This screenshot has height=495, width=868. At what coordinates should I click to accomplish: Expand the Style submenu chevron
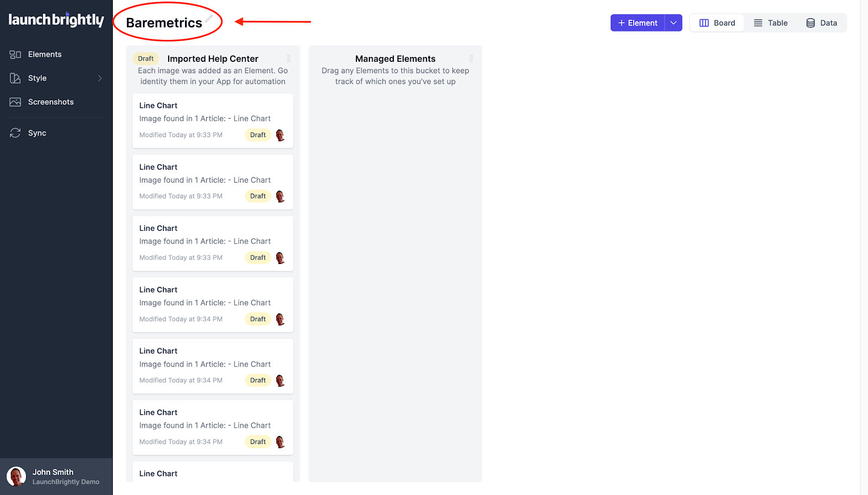tap(100, 79)
